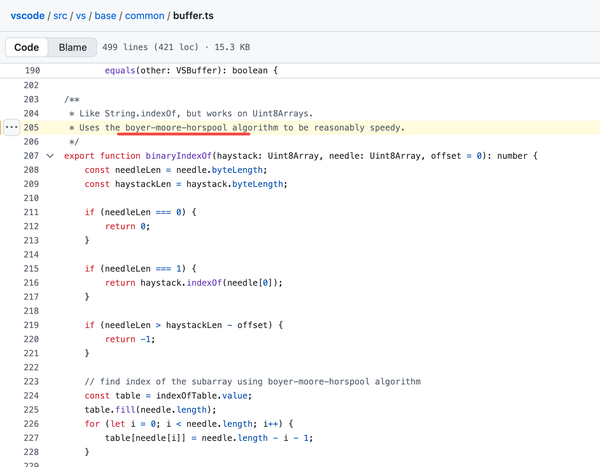Image resolution: width=600 pixels, height=467 pixels.
Task: Click line number 208
Action: click(x=31, y=170)
